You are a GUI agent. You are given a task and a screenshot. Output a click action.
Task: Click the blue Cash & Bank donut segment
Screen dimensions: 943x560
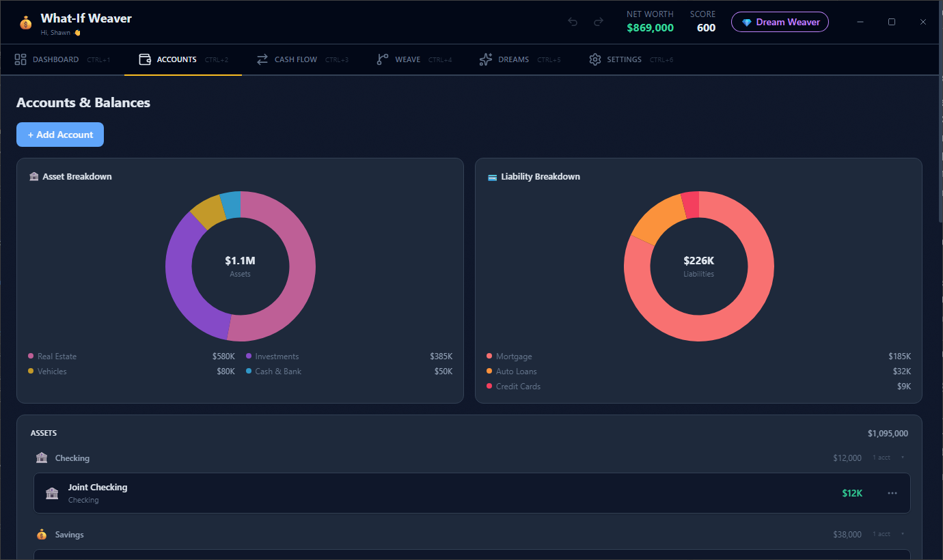tap(231, 204)
